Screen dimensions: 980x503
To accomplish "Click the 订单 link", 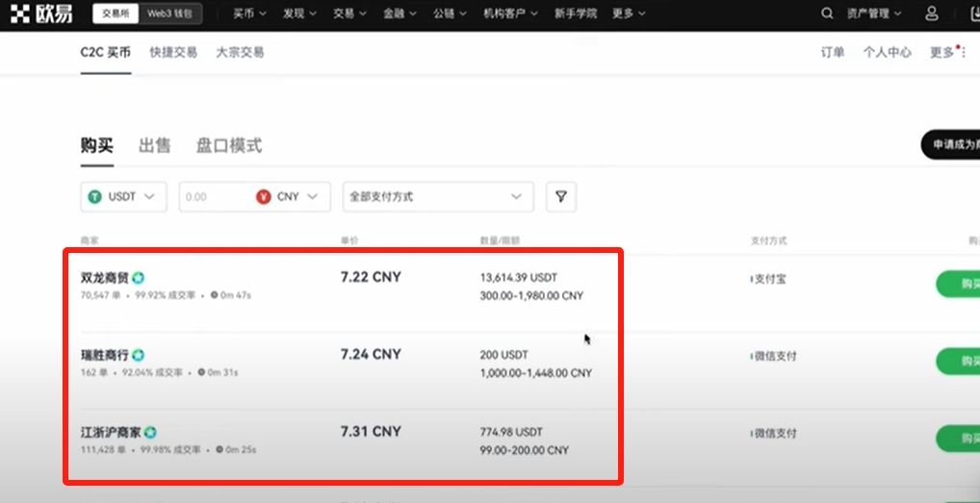I will 833,53.
